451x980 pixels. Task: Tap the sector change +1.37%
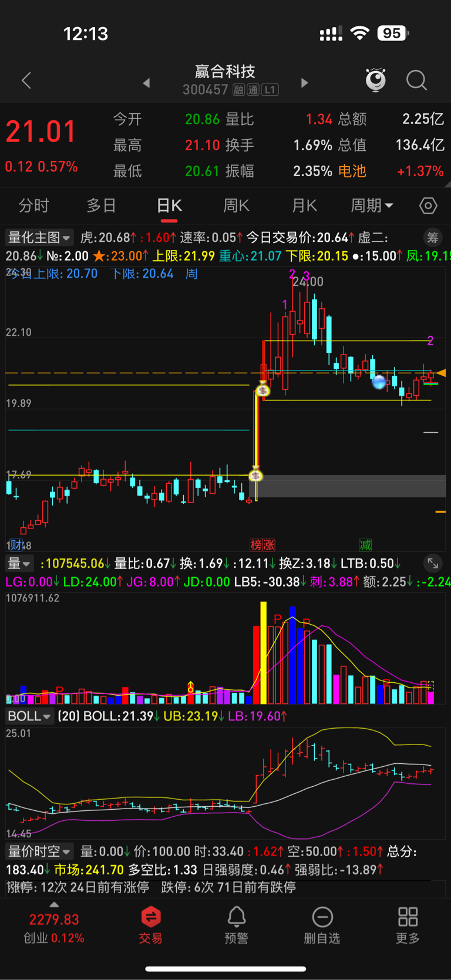click(420, 171)
